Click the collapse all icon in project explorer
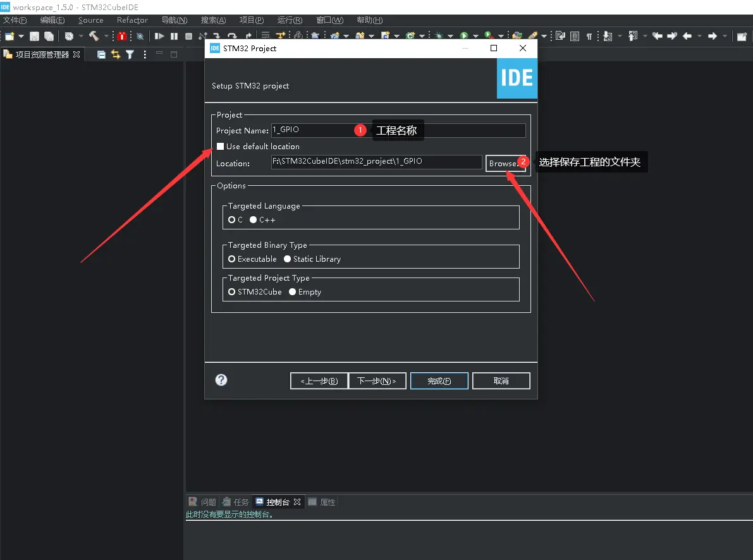This screenshot has height=560, width=753. (x=101, y=54)
